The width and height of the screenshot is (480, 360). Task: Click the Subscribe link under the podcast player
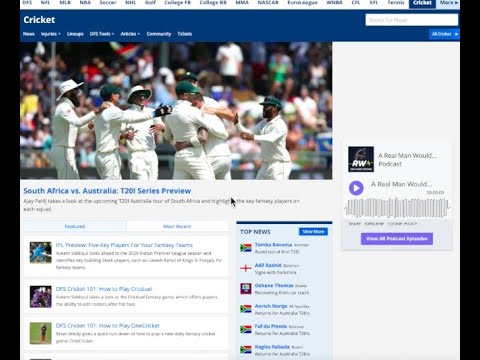click(x=374, y=224)
